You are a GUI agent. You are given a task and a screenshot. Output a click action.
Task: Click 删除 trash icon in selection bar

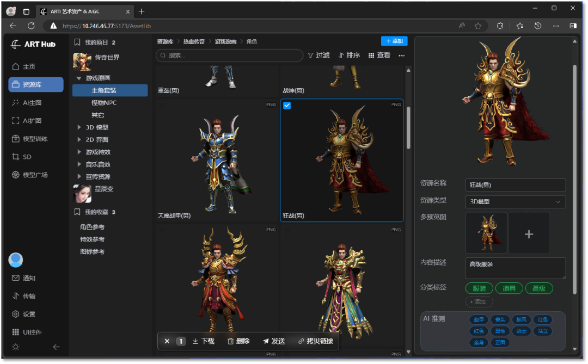pos(230,341)
